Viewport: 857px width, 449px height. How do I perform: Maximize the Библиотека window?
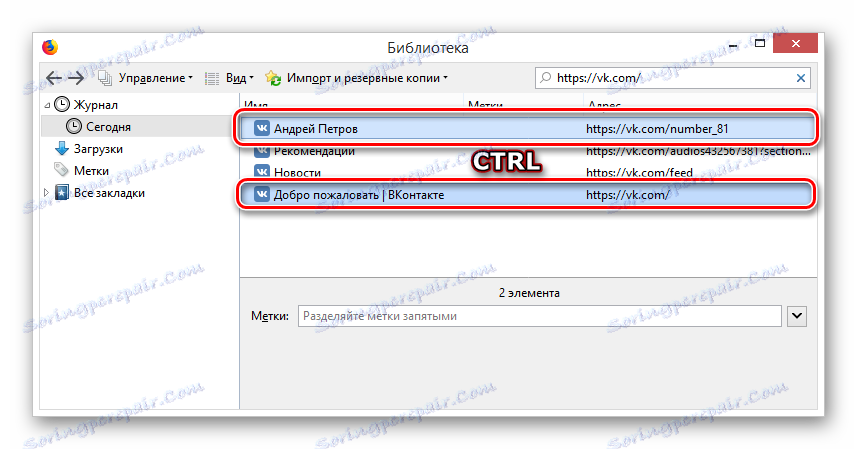[x=760, y=43]
